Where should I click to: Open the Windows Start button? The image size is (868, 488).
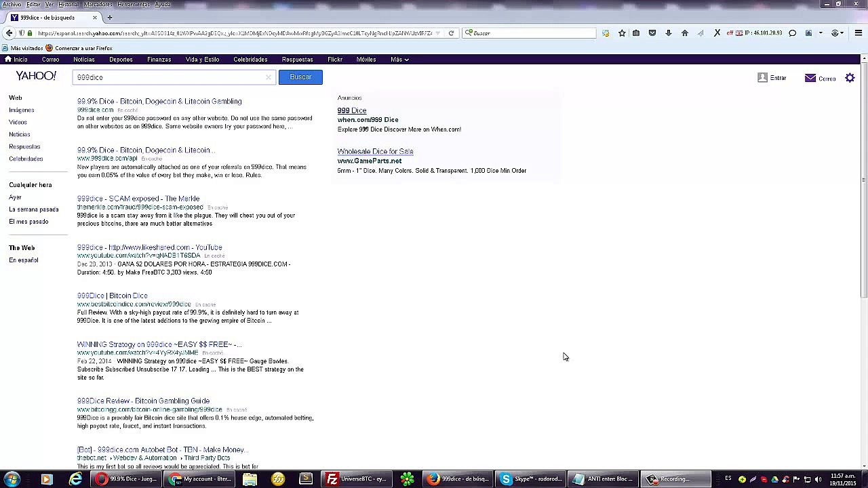12,479
